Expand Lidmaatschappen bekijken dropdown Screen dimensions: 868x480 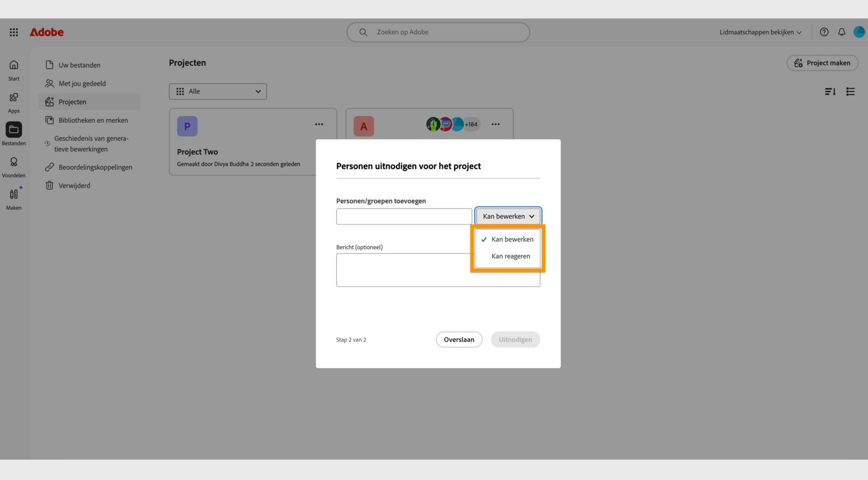tap(760, 32)
